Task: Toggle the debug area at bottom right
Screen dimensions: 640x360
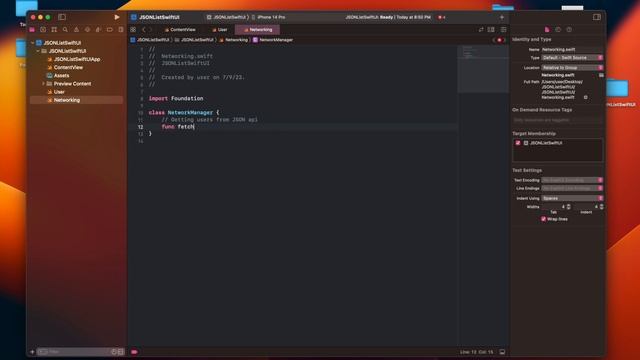Action: pos(502,352)
